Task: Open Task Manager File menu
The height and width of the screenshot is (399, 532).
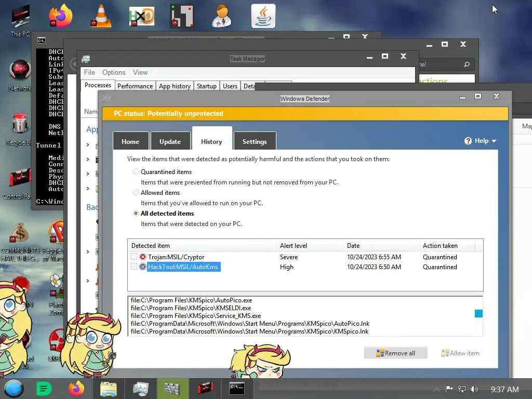Action: click(x=89, y=72)
